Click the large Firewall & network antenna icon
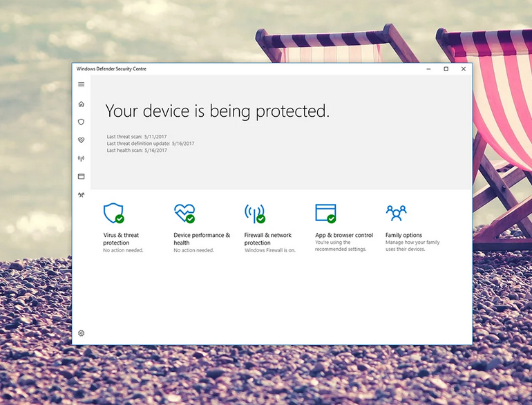The width and height of the screenshot is (532, 405). pos(255,214)
